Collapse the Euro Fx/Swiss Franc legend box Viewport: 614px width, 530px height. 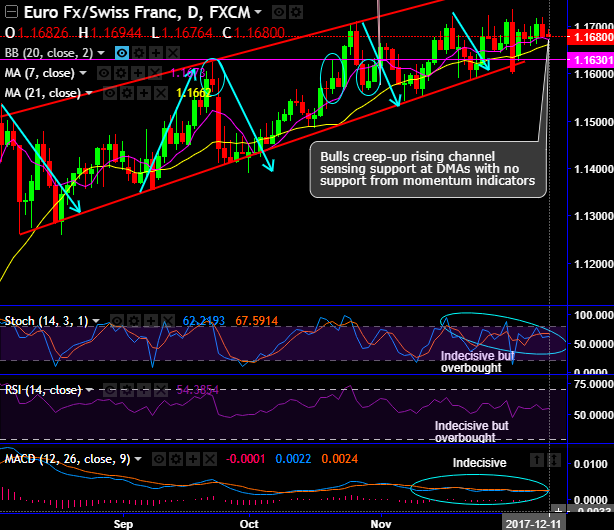11,13
